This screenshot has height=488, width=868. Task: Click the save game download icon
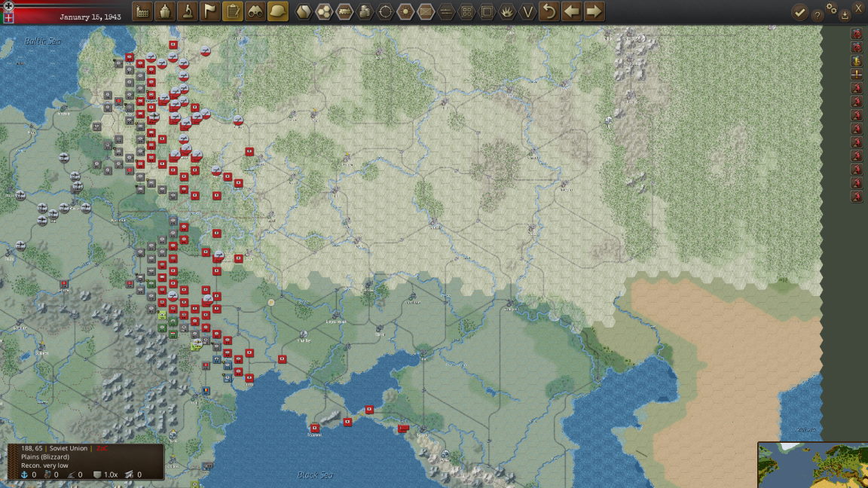click(845, 16)
